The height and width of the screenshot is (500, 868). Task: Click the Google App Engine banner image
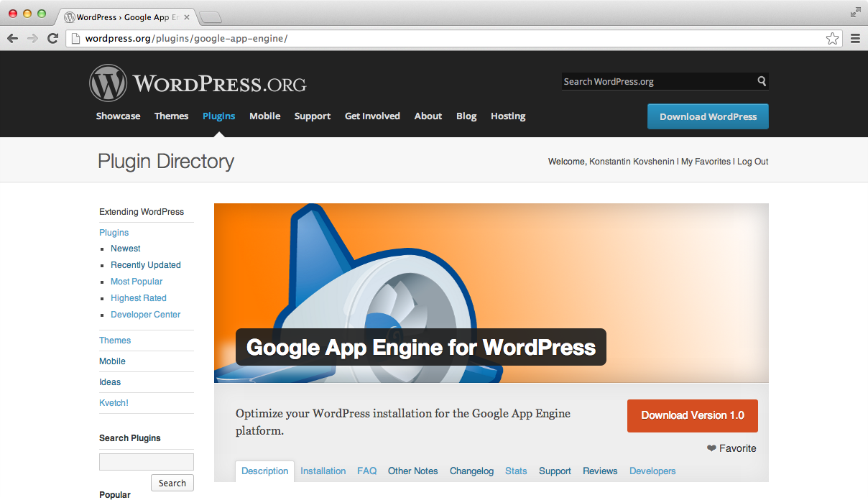coord(491,293)
